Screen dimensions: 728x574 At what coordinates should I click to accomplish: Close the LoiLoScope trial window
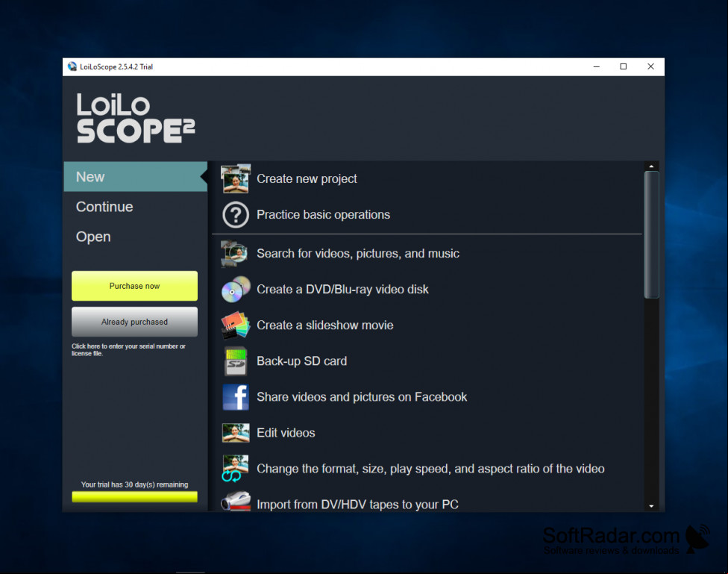pos(650,66)
